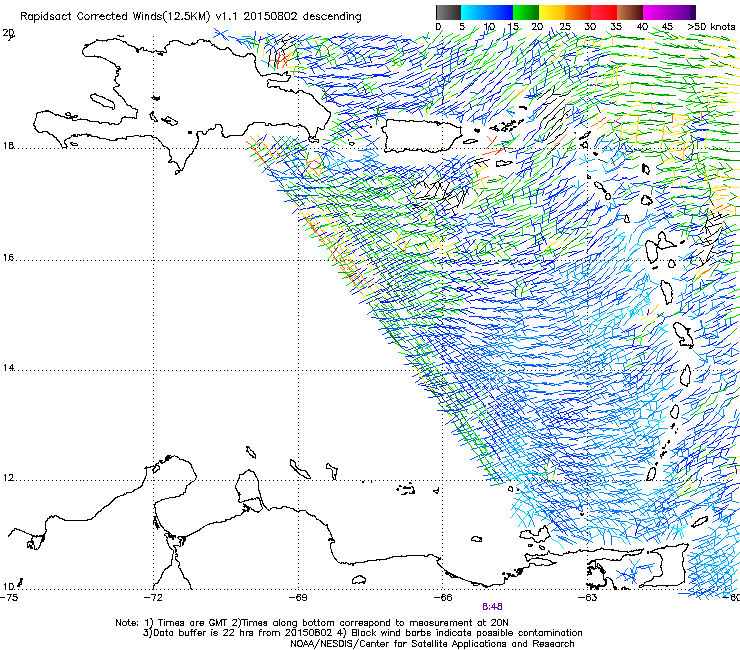Click the '-69' longitude axis label
The height and width of the screenshot is (650, 740).
click(298, 598)
